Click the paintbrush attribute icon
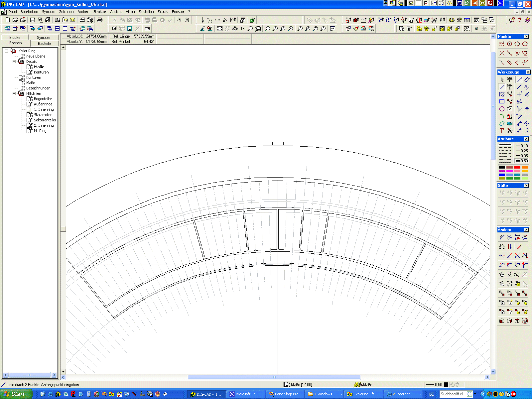The height and width of the screenshot is (399, 532). [356, 29]
